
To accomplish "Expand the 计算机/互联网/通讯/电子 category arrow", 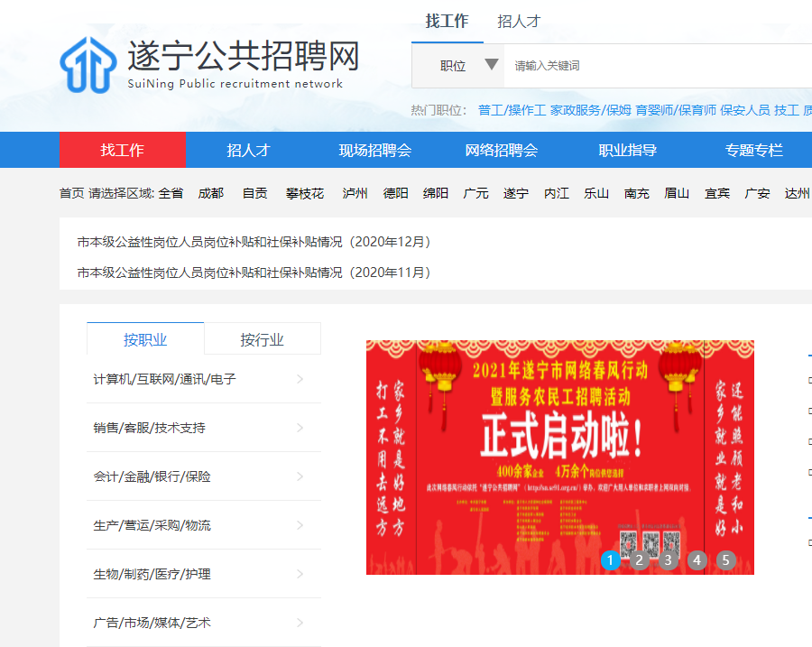I will (300, 379).
